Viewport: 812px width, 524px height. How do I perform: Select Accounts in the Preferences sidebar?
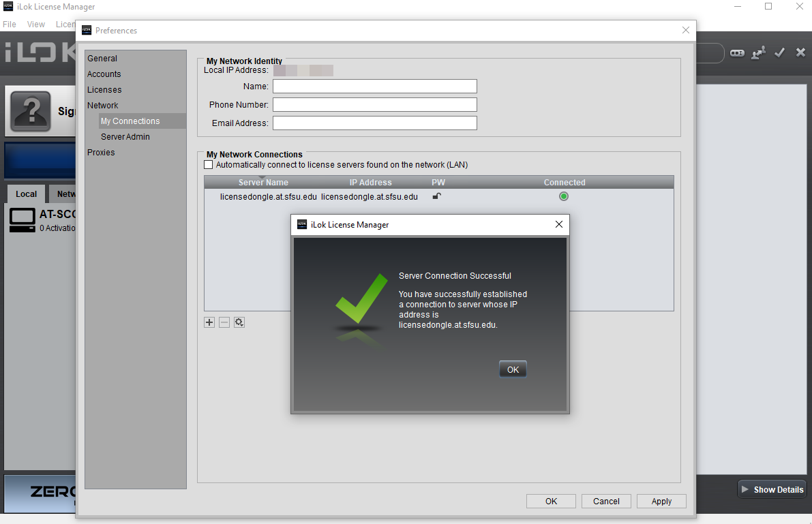coord(104,74)
